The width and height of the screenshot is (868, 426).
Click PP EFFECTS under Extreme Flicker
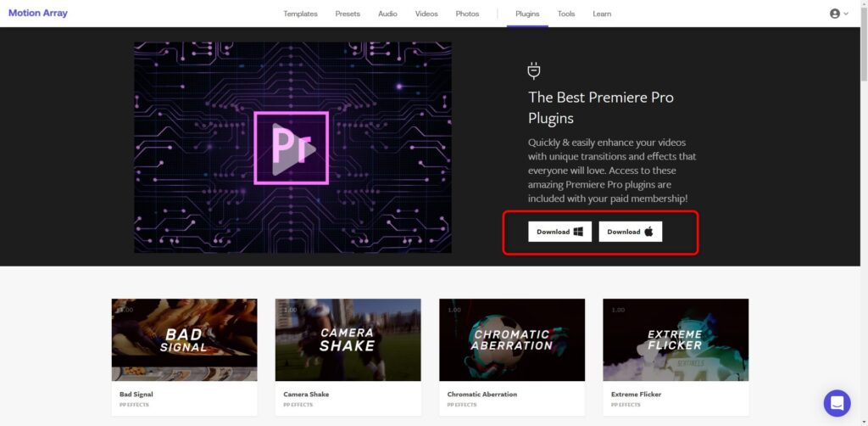(x=626, y=405)
